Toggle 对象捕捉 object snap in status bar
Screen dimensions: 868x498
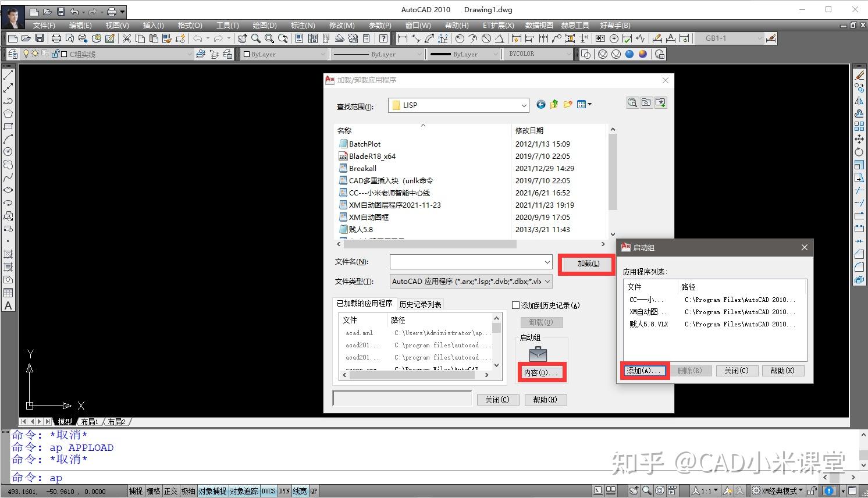(212, 491)
